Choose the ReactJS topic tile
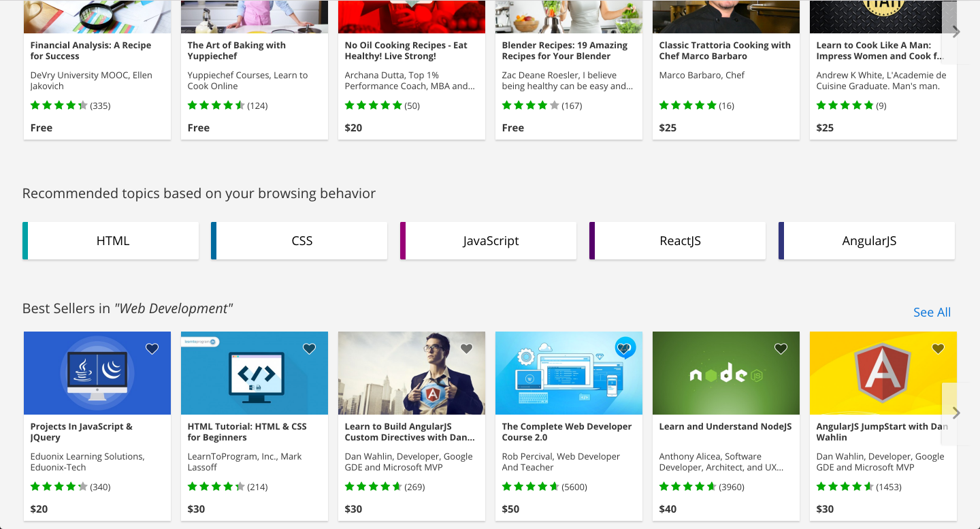Viewport: 980px width, 529px height. 678,240
